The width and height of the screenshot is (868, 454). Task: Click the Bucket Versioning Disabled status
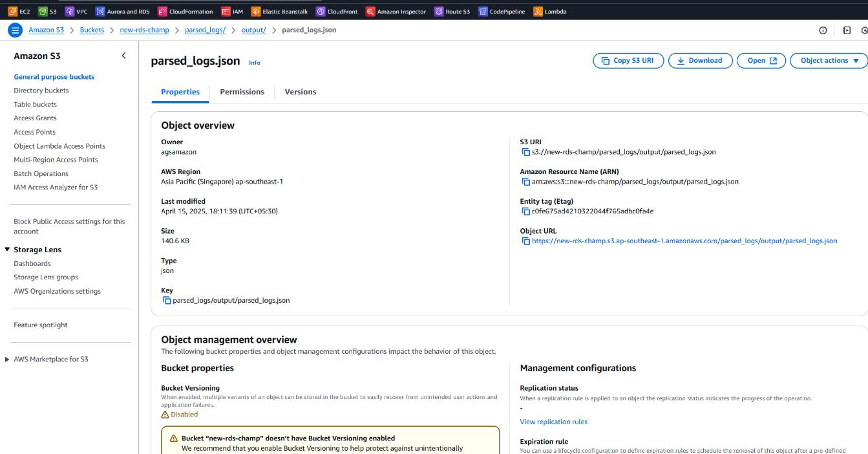tap(180, 415)
